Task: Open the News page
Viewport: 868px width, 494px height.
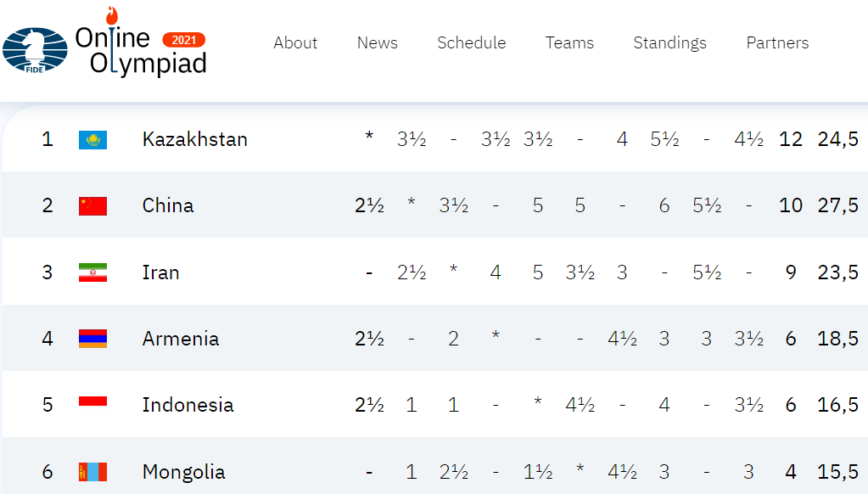Action: 377,42
